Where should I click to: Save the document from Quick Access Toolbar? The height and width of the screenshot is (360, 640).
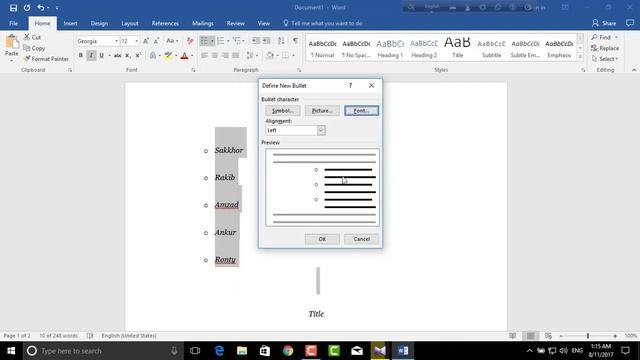13,8
